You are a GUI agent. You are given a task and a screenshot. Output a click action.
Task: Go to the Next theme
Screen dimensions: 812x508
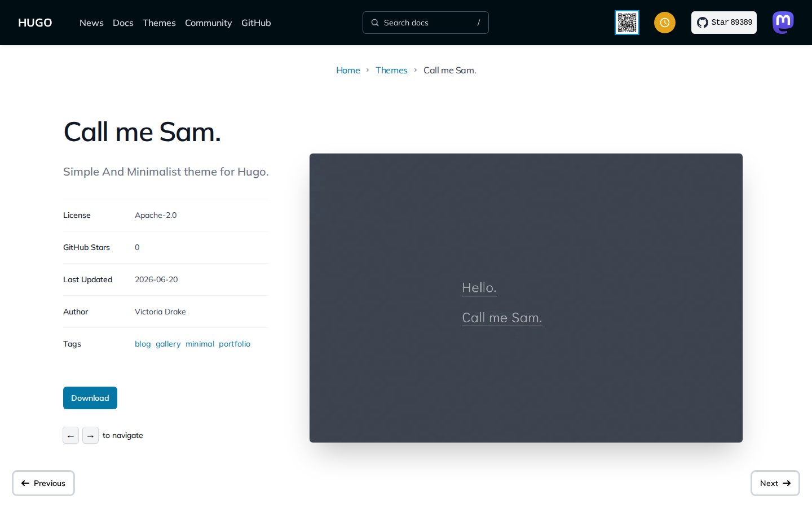775,483
